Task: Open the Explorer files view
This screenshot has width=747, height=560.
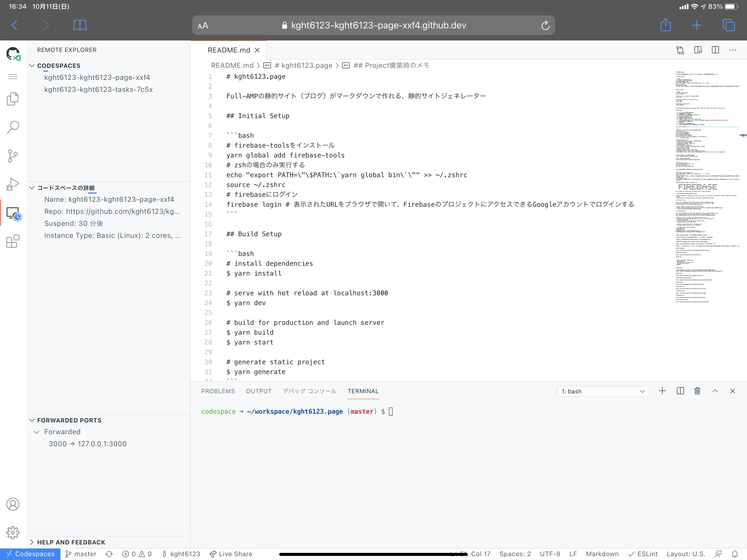Action: click(13, 99)
